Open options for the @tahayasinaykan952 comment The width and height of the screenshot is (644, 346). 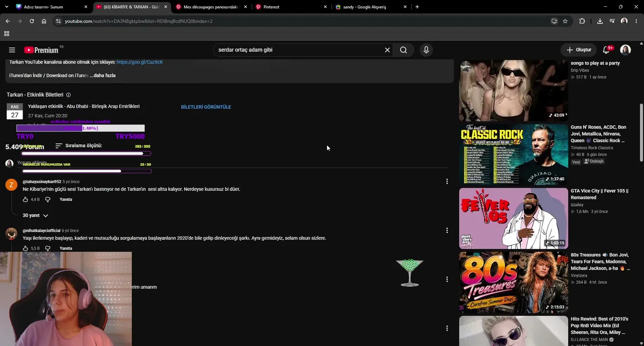(447, 182)
